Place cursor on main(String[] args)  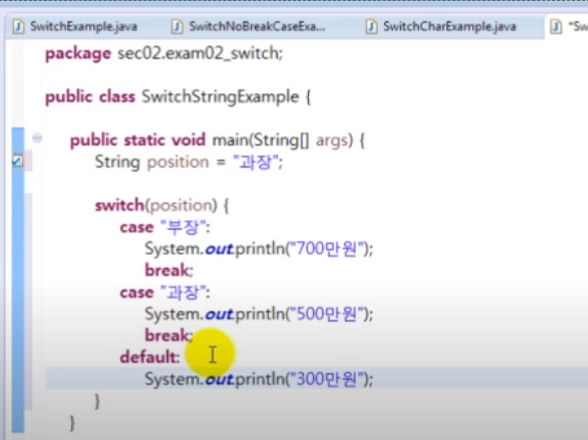click(283, 141)
